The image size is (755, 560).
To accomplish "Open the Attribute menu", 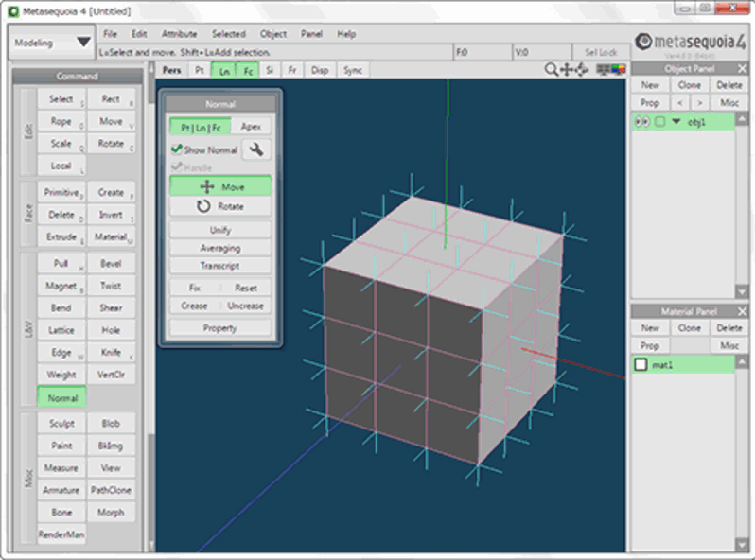I will (x=179, y=34).
